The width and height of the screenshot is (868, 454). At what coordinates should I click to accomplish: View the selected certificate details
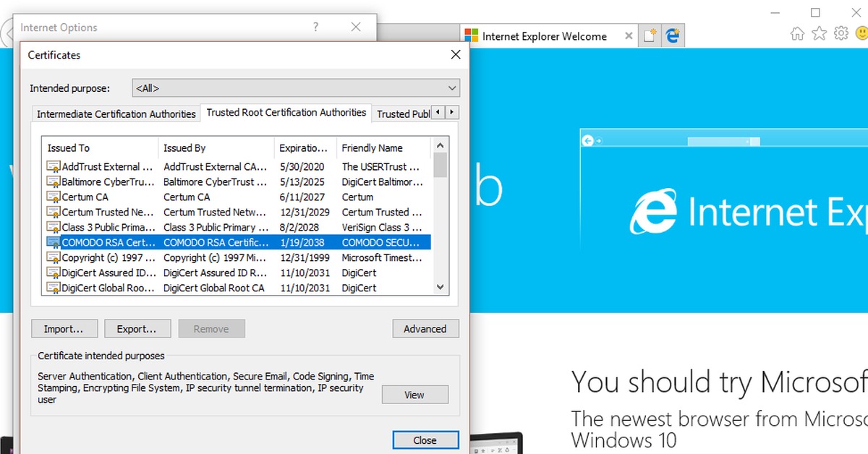(x=414, y=395)
